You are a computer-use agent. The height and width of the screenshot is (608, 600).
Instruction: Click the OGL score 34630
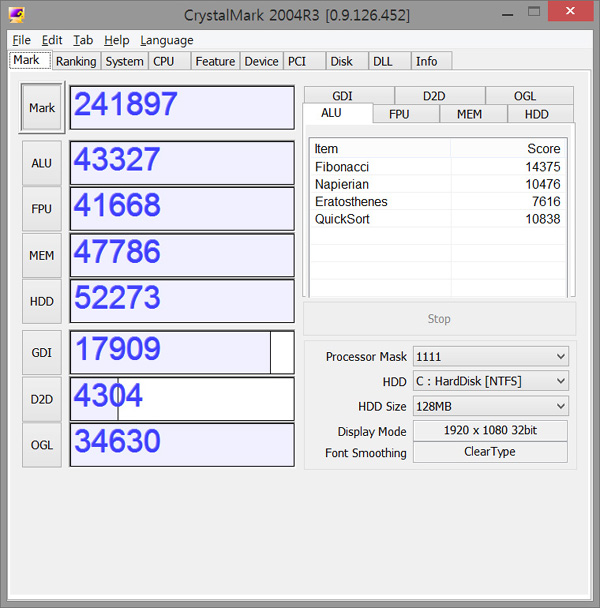[182, 445]
